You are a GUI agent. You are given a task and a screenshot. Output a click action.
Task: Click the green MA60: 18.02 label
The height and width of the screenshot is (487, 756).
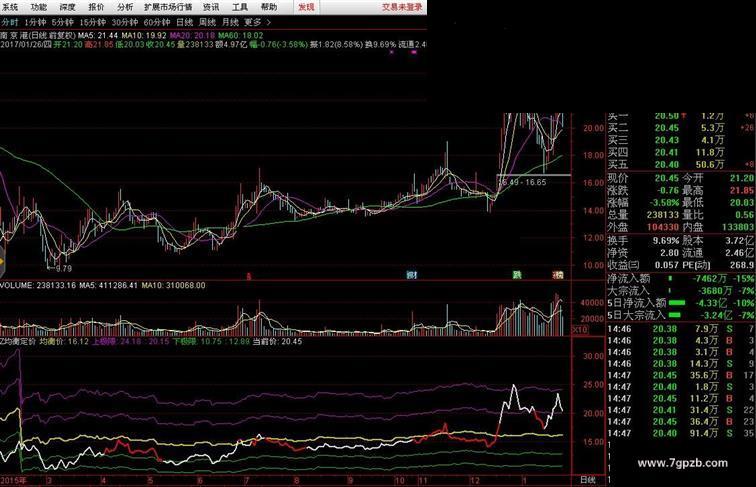coord(241,36)
